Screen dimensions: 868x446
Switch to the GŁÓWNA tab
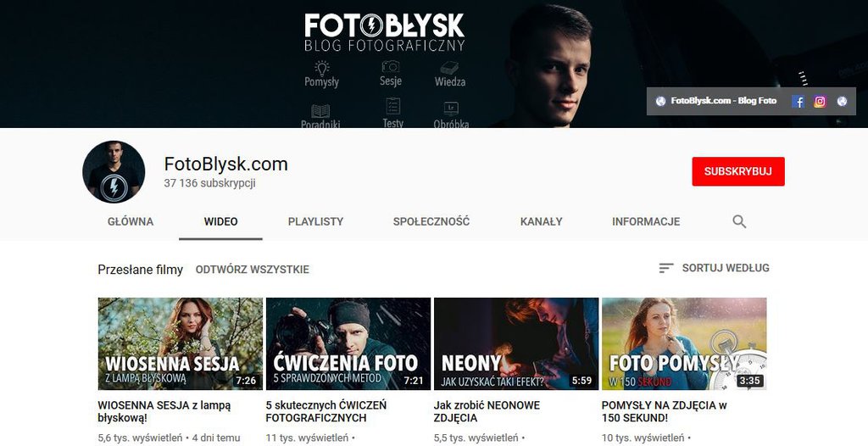point(131,221)
